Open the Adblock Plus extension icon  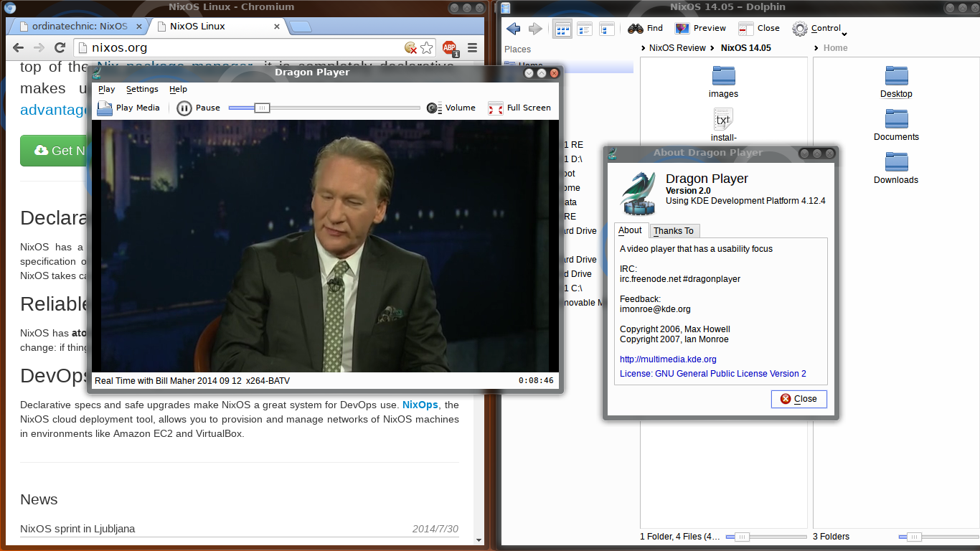pos(450,48)
